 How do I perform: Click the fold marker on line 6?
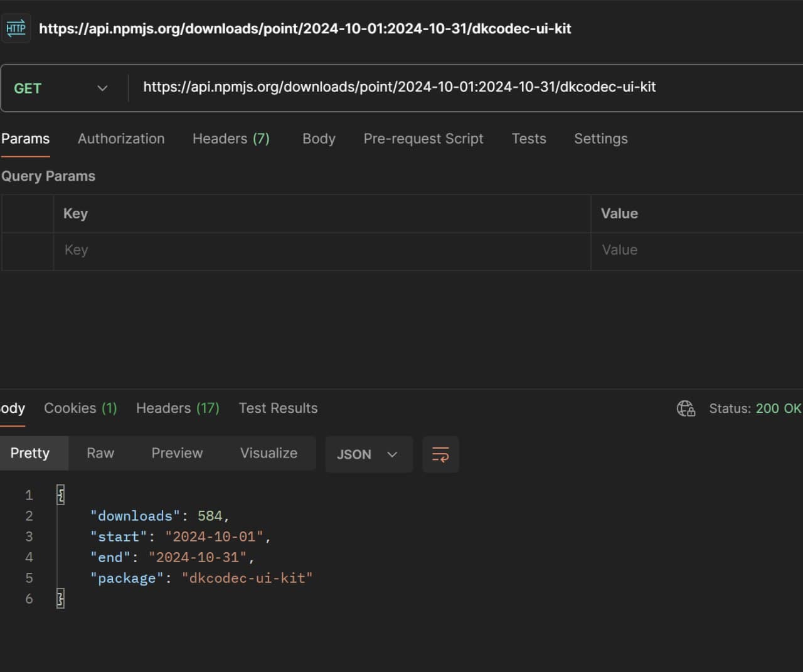60,599
